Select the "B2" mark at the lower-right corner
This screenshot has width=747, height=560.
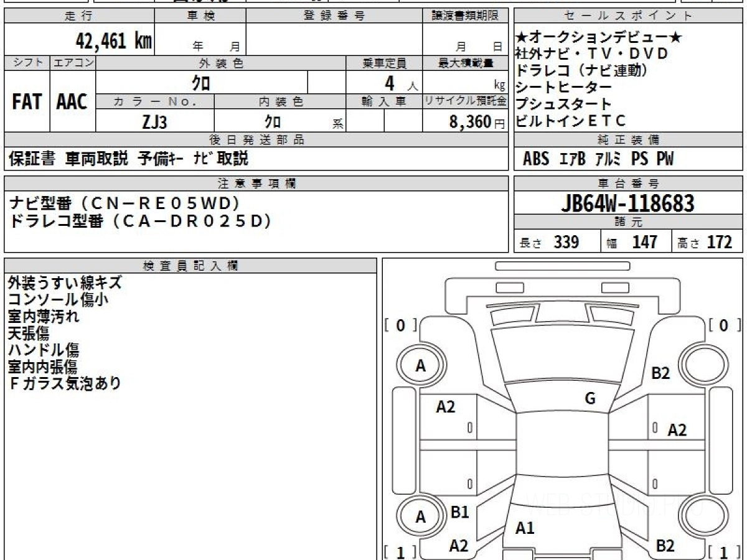(x=665, y=546)
